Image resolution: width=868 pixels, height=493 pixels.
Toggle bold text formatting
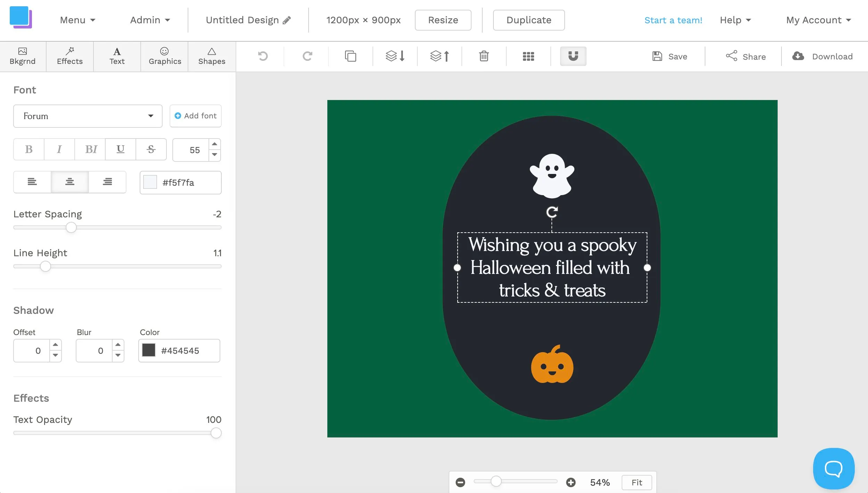click(x=29, y=149)
